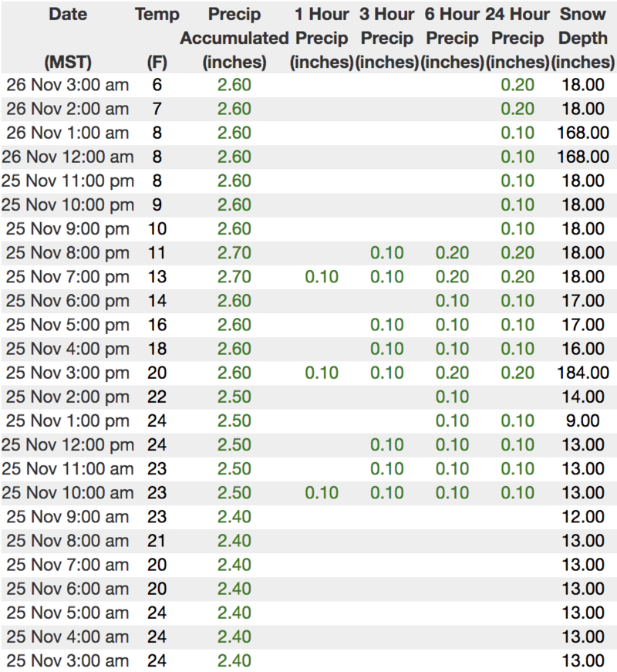617x672 pixels.
Task: Click the 1 Hour Precip value at 7:00 pm
Action: click(x=322, y=276)
